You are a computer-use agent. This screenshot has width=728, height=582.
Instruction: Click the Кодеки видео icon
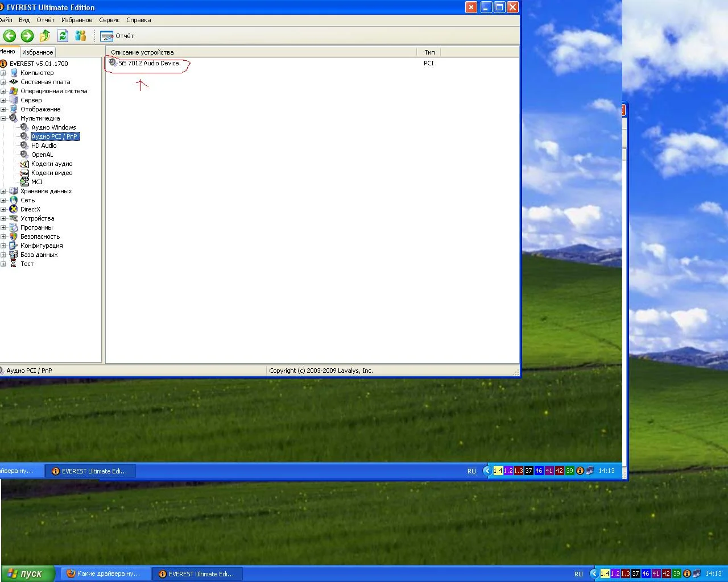click(24, 173)
